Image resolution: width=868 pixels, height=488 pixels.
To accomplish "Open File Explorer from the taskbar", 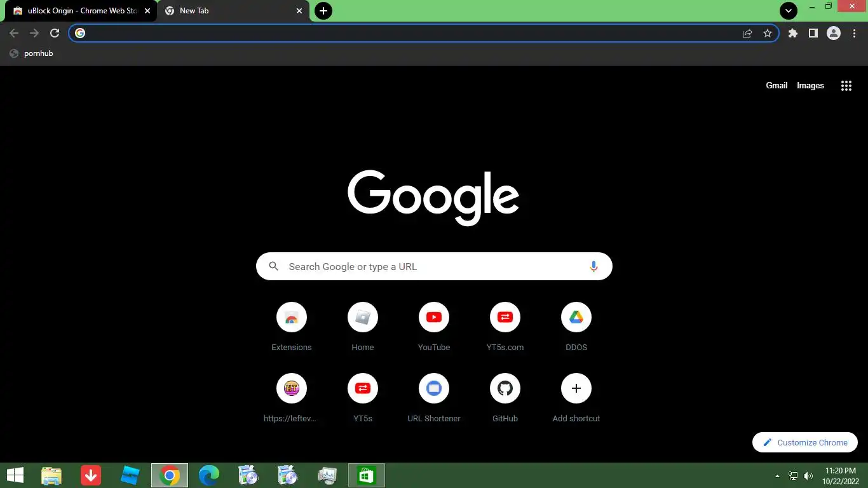I will [51, 475].
